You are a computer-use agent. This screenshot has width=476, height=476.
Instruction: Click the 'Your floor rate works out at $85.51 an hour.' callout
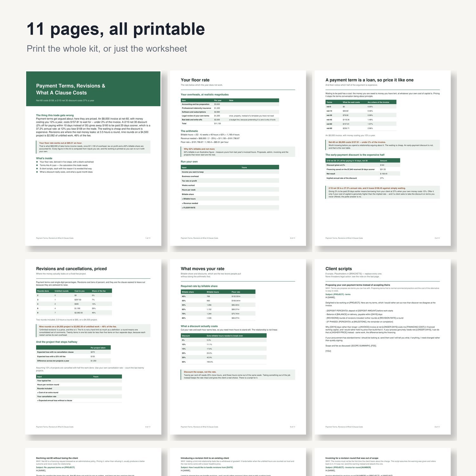point(93,147)
